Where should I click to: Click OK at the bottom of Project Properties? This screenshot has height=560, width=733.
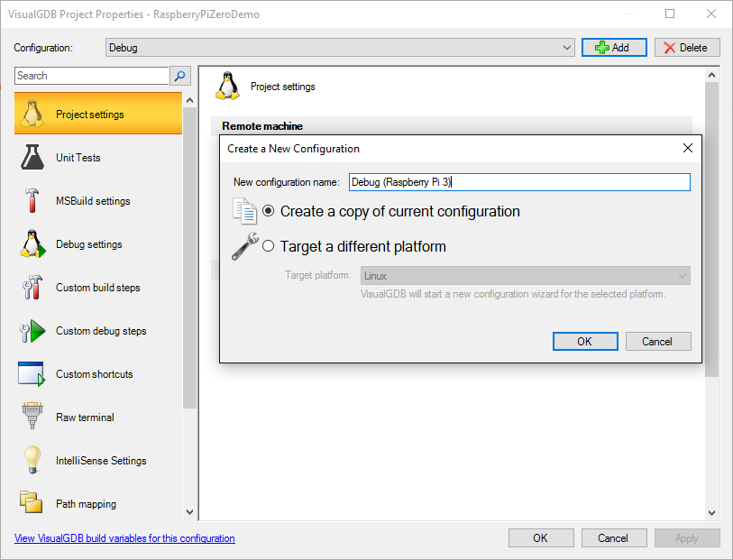coord(541,538)
